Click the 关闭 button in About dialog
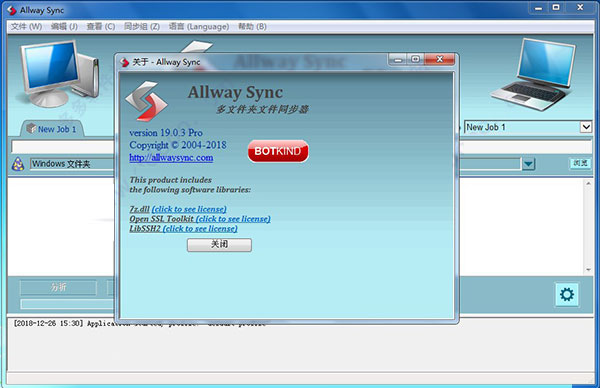Screen dimensions: 600x388 click(219, 245)
